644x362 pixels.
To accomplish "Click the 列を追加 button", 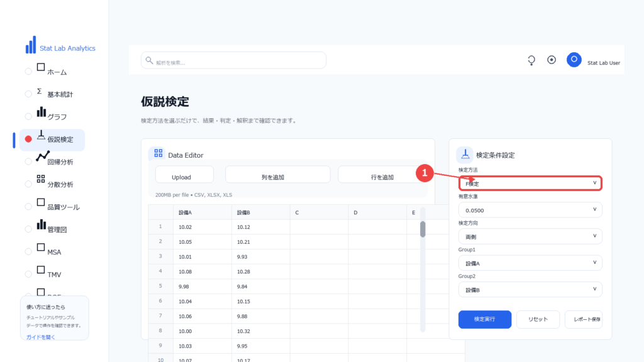I will [277, 175].
